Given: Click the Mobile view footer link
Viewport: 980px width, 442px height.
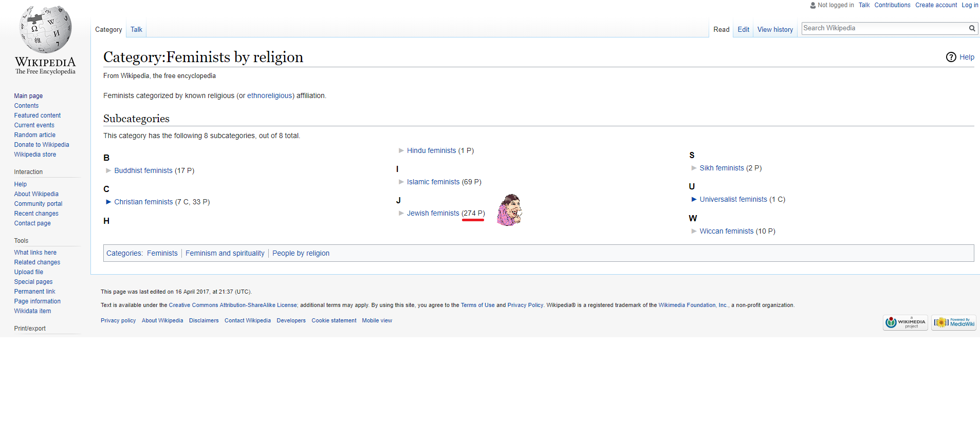Looking at the screenshot, I should pyautogui.click(x=377, y=320).
